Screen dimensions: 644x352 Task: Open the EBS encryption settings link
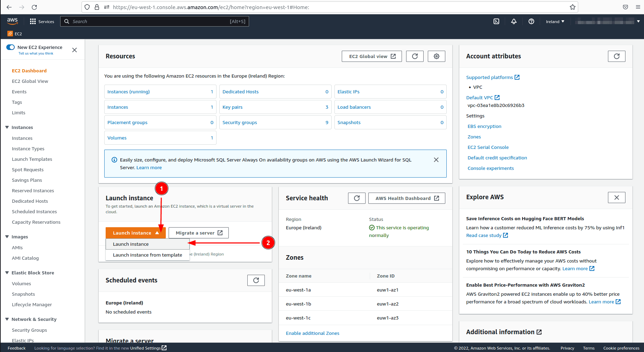(x=484, y=126)
